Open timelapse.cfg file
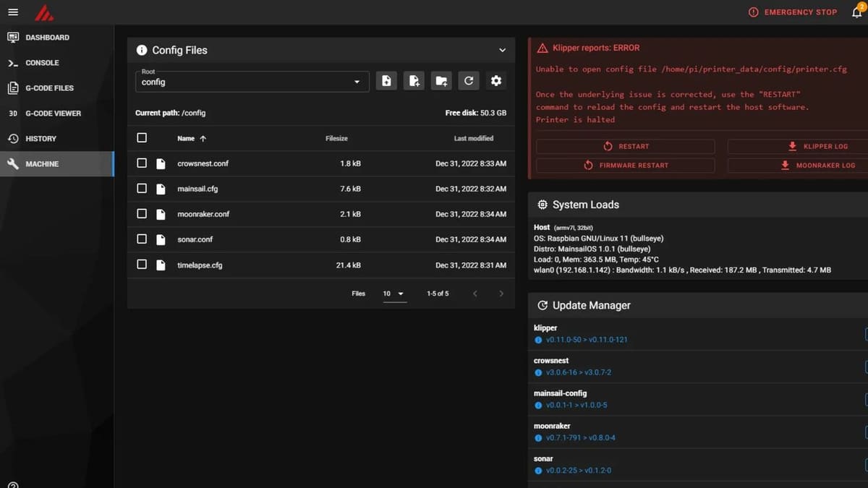 (200, 265)
